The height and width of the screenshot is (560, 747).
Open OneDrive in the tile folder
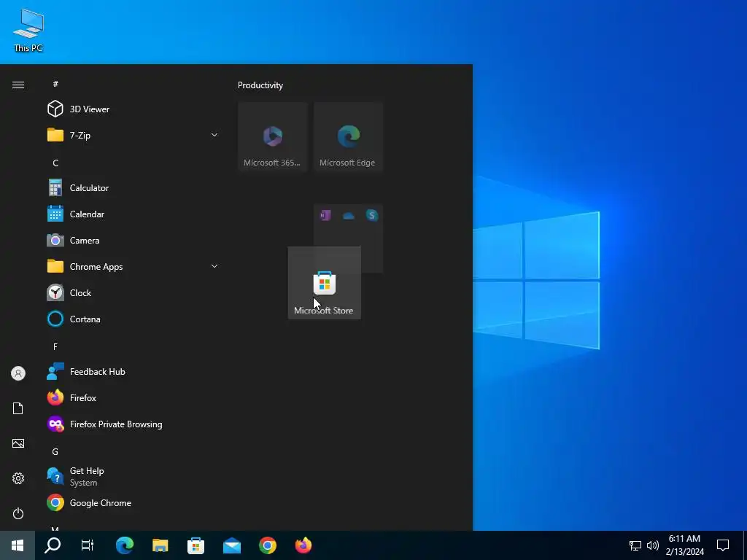(x=349, y=216)
